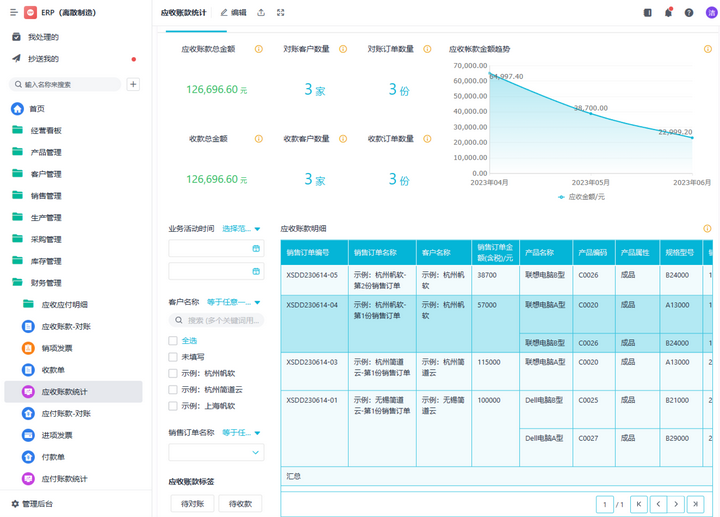
Task: Select 收款单 in the sidebar menu
Action: (x=53, y=370)
